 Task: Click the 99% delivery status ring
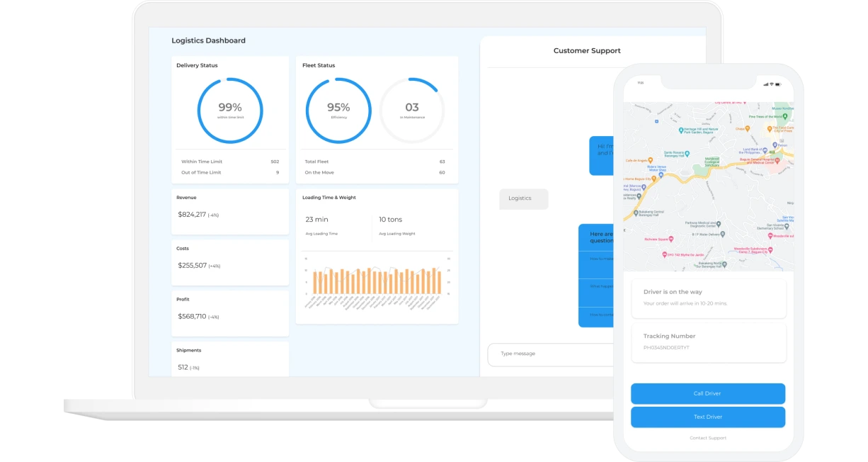point(229,111)
